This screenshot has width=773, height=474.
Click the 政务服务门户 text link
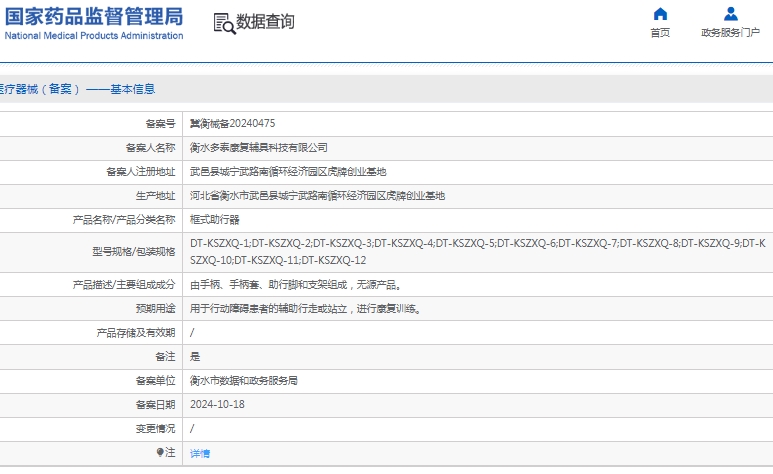tap(731, 33)
